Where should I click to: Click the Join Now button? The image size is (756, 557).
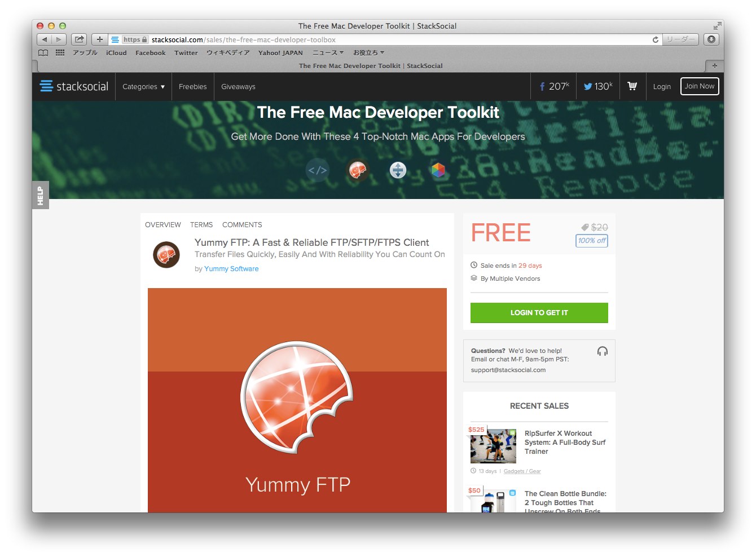pos(700,86)
